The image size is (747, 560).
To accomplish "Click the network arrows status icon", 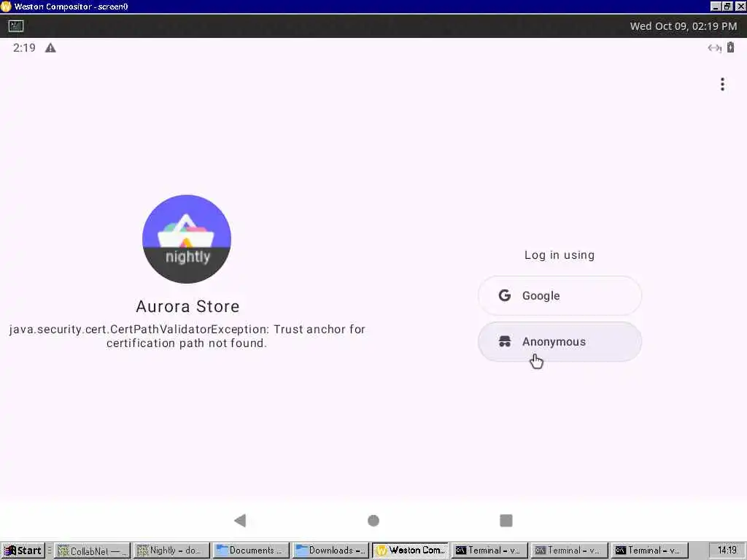I will click(714, 47).
